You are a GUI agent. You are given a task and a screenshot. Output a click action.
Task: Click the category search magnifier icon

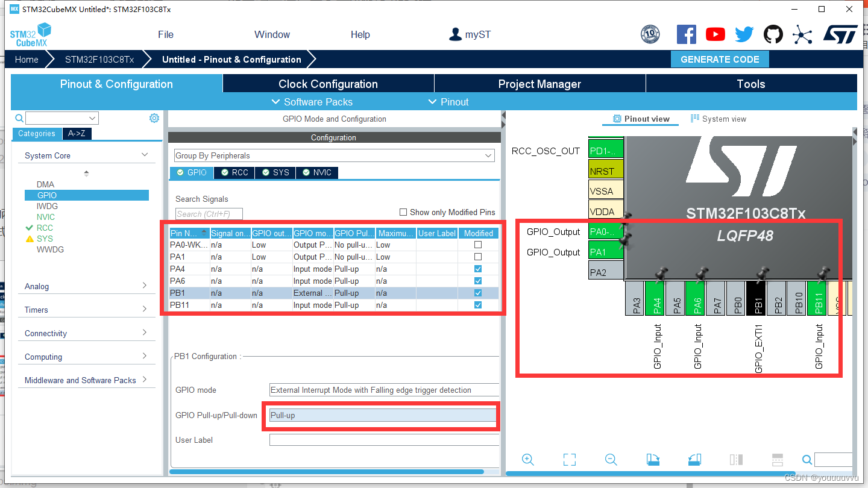tap(19, 118)
